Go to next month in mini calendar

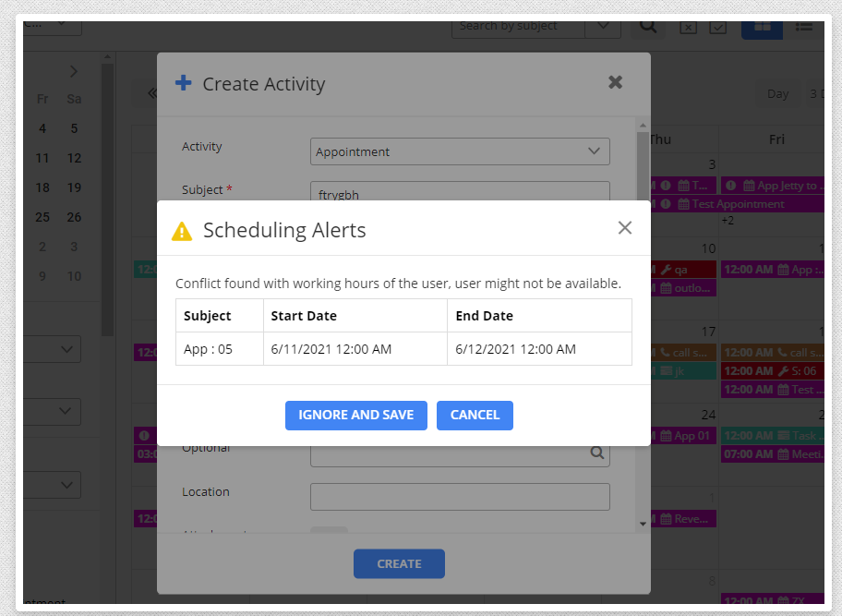74,71
